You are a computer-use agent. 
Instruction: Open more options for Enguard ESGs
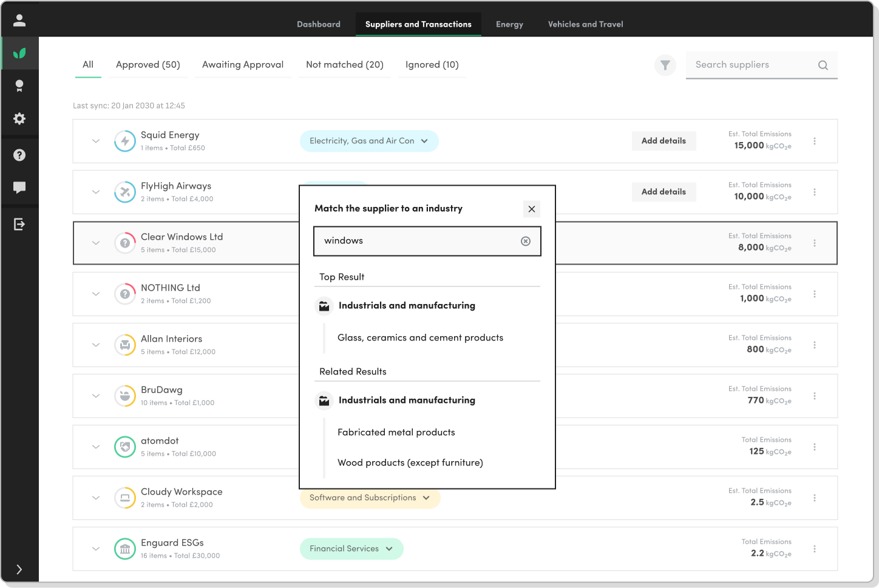pyautogui.click(x=815, y=549)
